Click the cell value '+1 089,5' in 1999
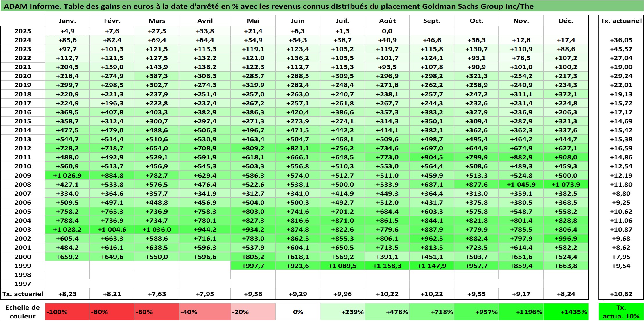This screenshot has height=321, width=644. click(x=342, y=266)
